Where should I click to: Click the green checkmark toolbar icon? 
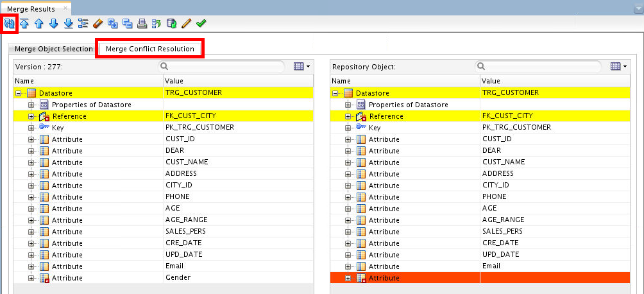click(x=201, y=24)
